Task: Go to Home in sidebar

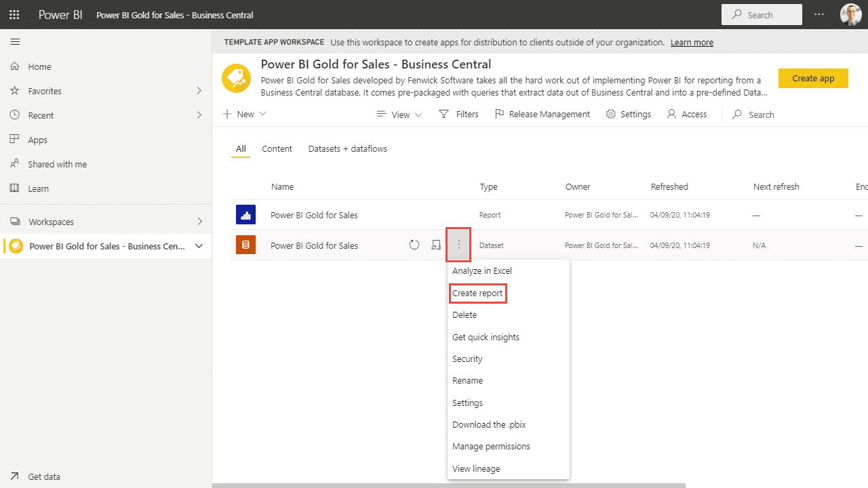Action: click(x=39, y=66)
